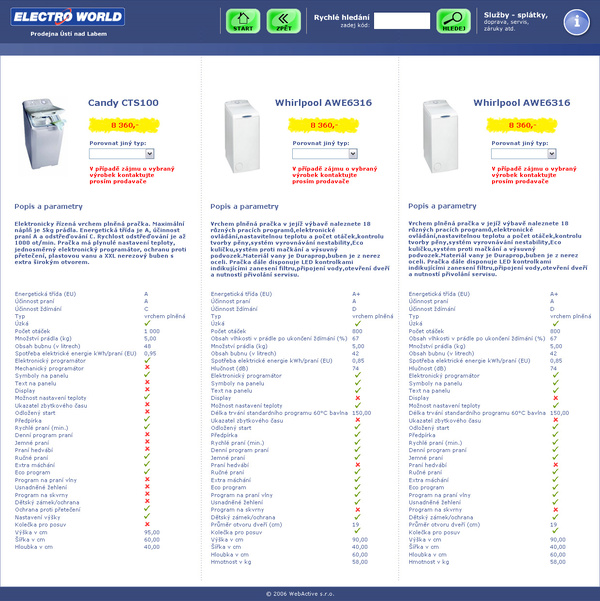The width and height of the screenshot is (600, 601).
Task: Click the '© 2006 WebActive s.r.o.' footer text
Action: tap(300, 594)
